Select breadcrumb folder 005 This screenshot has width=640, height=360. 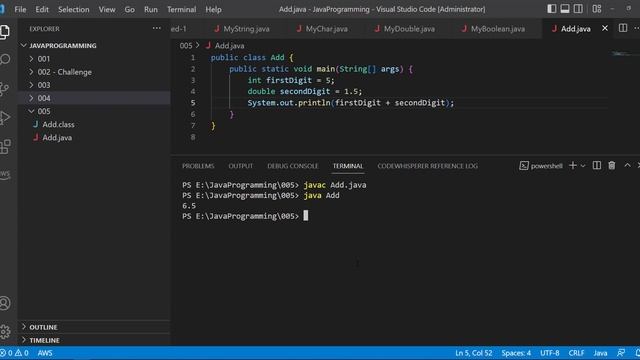click(x=186, y=46)
